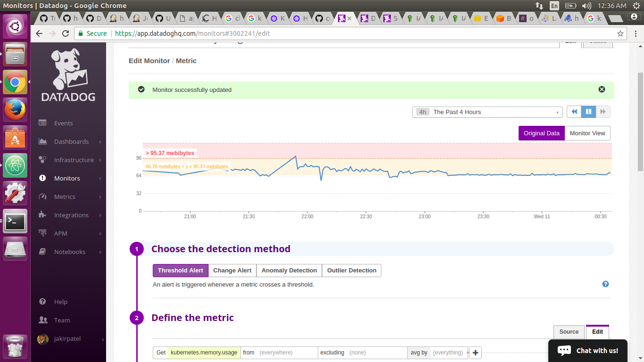Open Trash in the dock
644x362 pixels.
click(15, 346)
